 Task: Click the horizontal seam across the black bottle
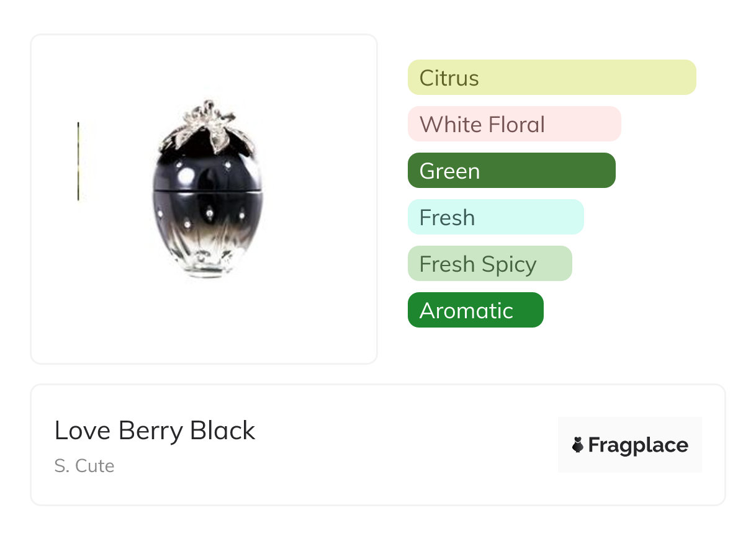[208, 187]
